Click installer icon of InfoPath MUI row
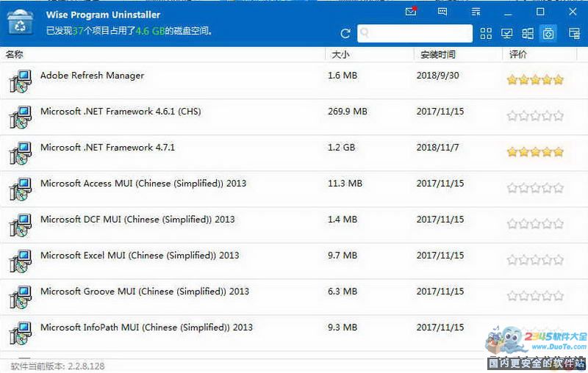This screenshot has height=373, width=588. (x=21, y=333)
